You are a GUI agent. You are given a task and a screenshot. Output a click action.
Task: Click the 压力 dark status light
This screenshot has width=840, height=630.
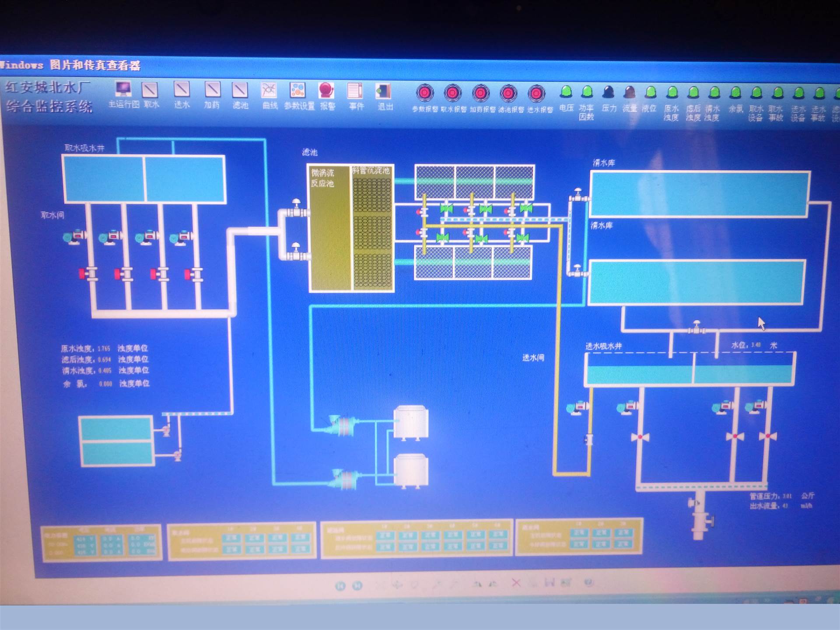pyautogui.click(x=608, y=91)
